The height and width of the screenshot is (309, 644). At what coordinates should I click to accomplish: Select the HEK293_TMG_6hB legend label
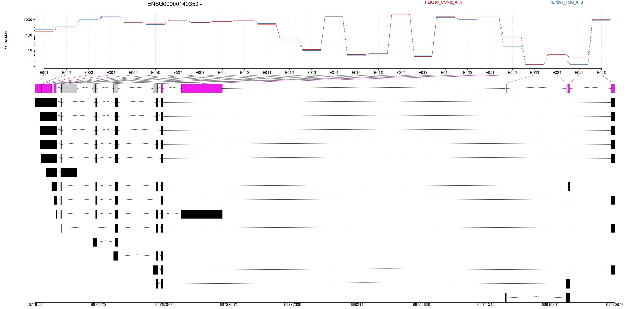point(566,2)
